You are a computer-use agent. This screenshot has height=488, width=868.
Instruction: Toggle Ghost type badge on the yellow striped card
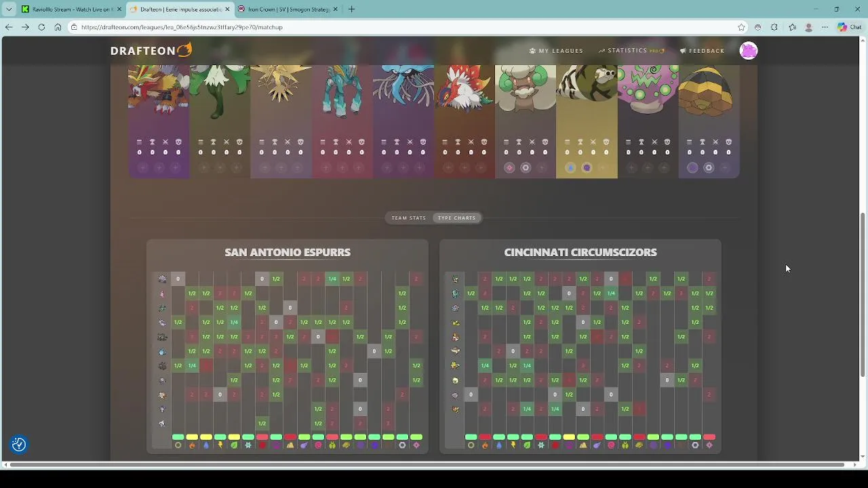tap(587, 167)
